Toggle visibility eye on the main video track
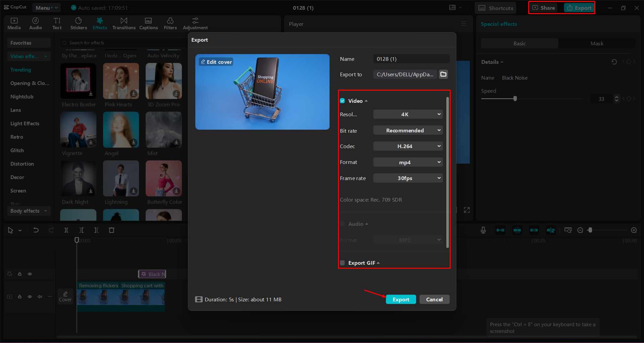 click(30, 297)
